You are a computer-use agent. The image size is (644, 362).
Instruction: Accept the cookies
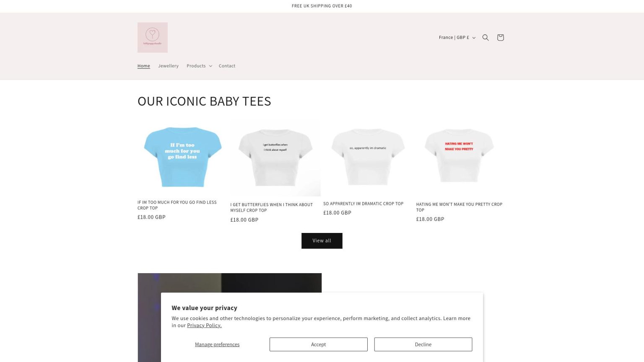[x=319, y=344]
